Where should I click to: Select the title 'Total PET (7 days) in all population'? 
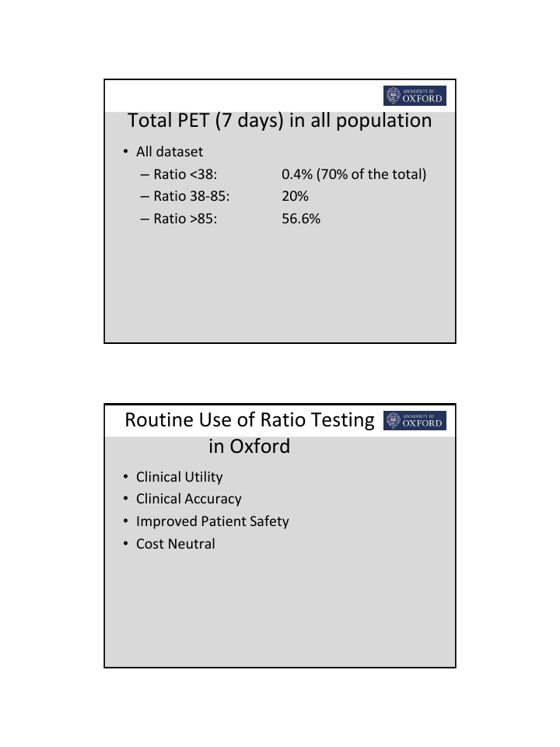click(x=279, y=121)
